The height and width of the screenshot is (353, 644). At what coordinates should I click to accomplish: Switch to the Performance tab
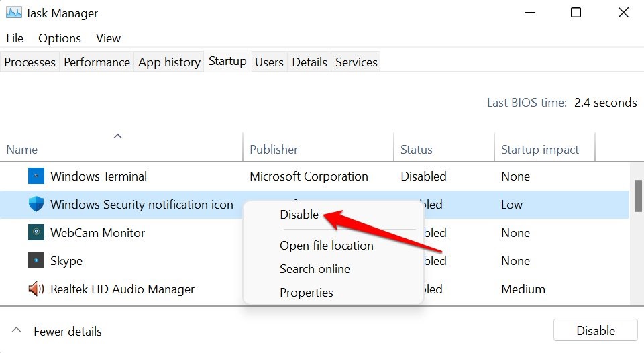(x=97, y=62)
